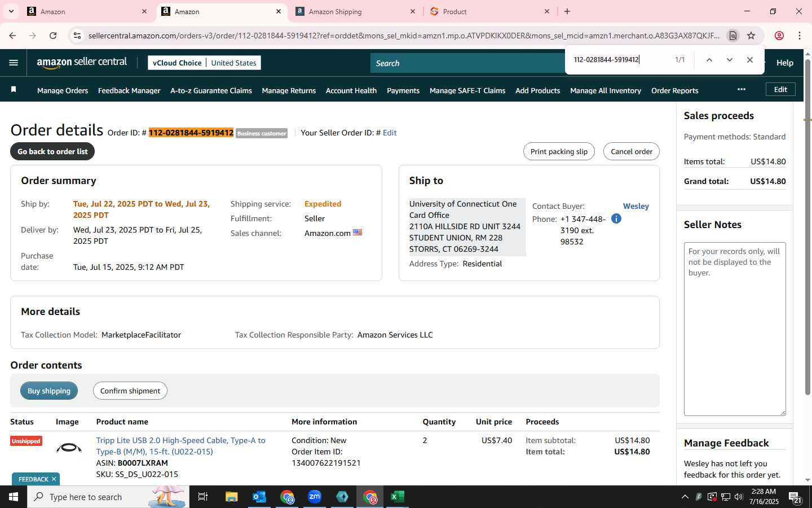Open the browser profile icon

(x=779, y=36)
